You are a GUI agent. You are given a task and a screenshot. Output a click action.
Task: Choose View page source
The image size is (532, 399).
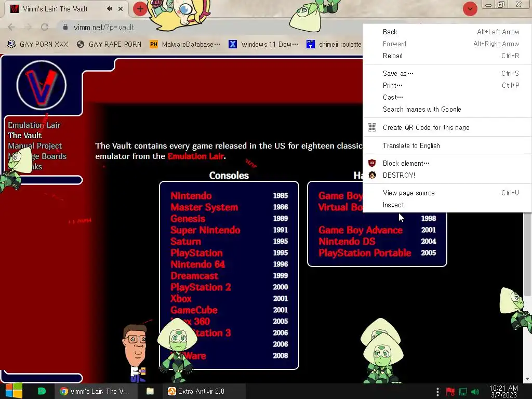(x=447, y=193)
